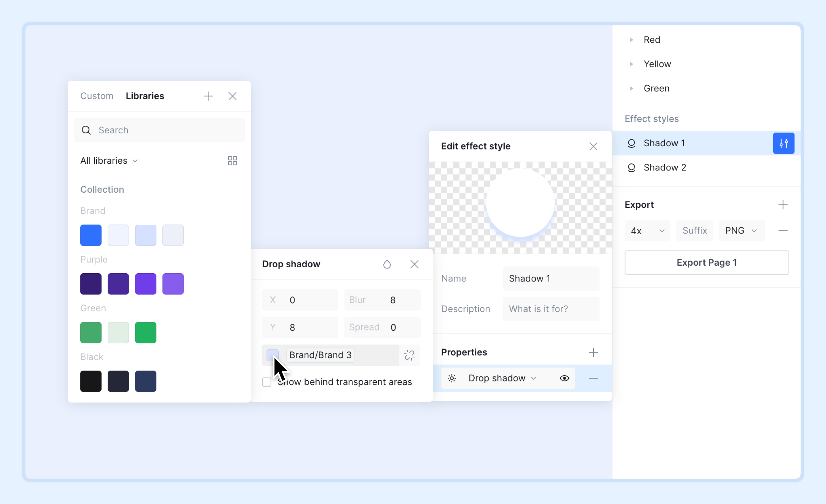Screen dimensions: 826x504
Task: Click the X offset field
Action: (x=300, y=300)
